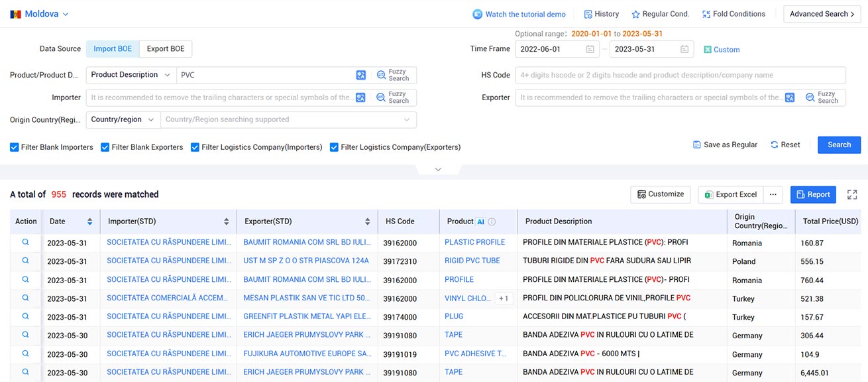Click the Custom time frame option

tap(722, 50)
